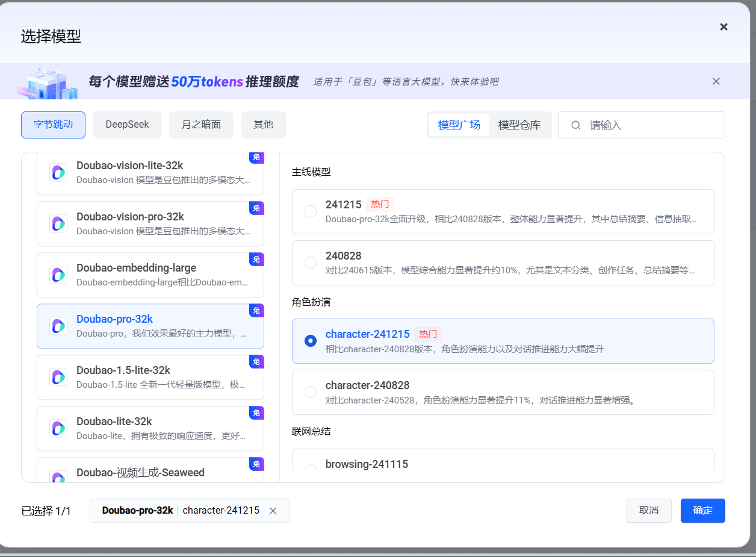Select the Doubao-lite-32k model name
756x557 pixels.
coord(114,422)
